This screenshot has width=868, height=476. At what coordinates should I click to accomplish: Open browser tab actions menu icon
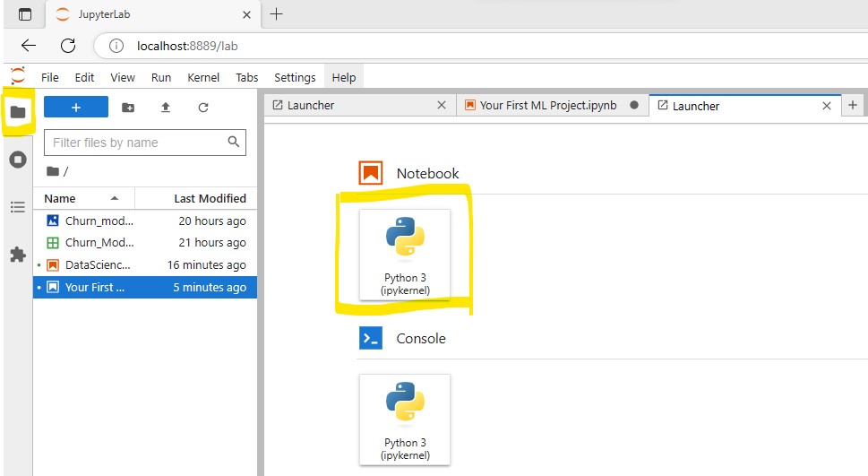click(25, 14)
